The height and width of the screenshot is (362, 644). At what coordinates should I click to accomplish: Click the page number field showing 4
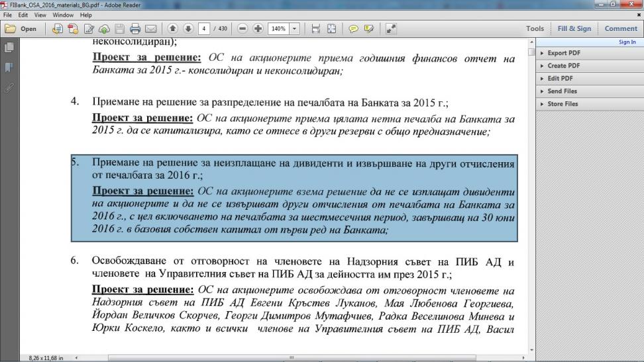203,28
